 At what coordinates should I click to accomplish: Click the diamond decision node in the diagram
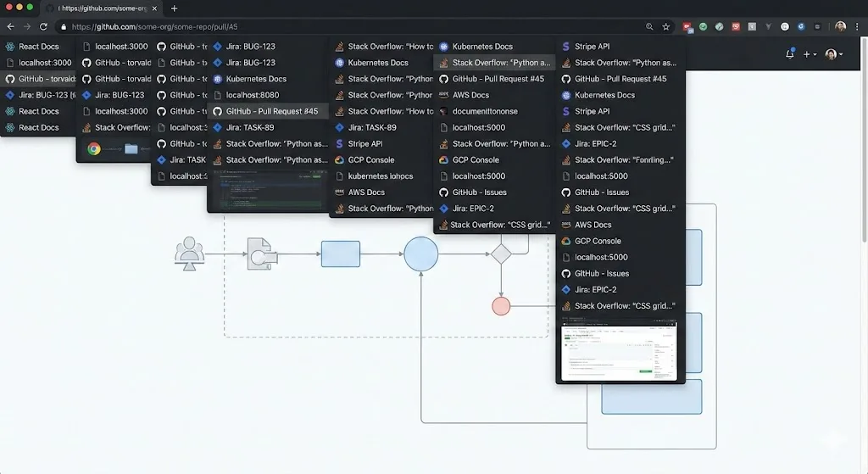click(x=501, y=254)
